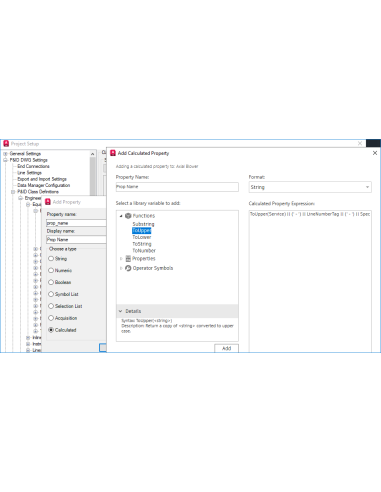Close the Add Calculated Property dialog
This screenshot has height=492, width=381.
point(375,153)
